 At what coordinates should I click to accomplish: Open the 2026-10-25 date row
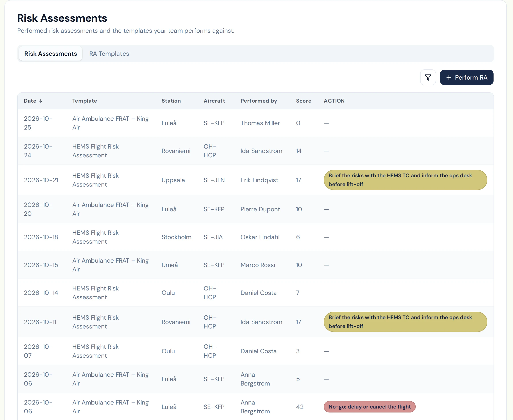(x=256, y=123)
